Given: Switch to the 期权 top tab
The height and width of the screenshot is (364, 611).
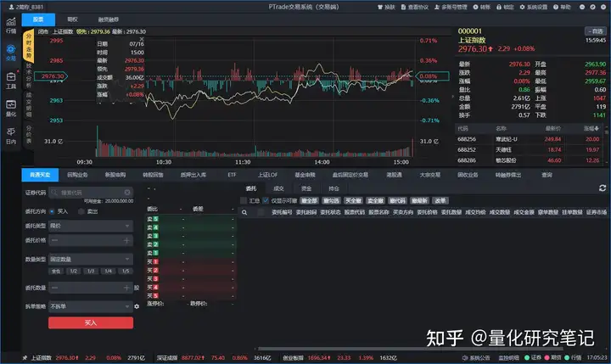Looking at the screenshot, I should (72, 20).
